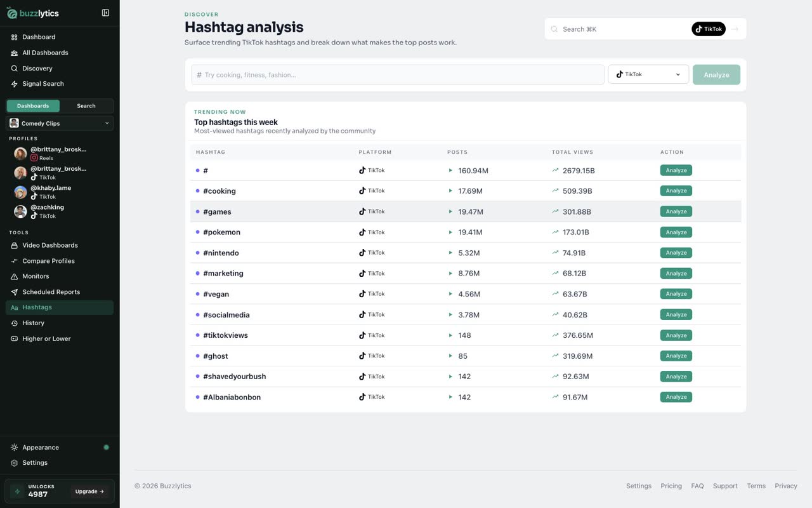Viewport: 812px width, 508px height.
Task: Click the Buzzlytics logo icon
Action: [12, 13]
